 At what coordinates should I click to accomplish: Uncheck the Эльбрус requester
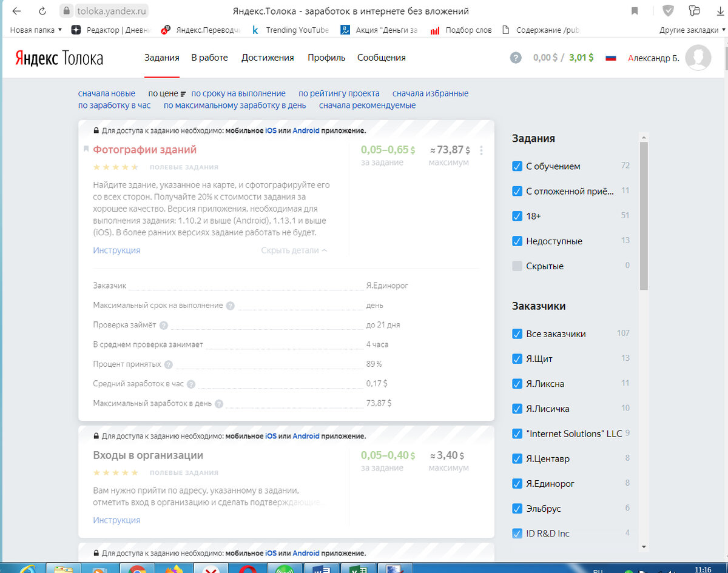(x=517, y=509)
